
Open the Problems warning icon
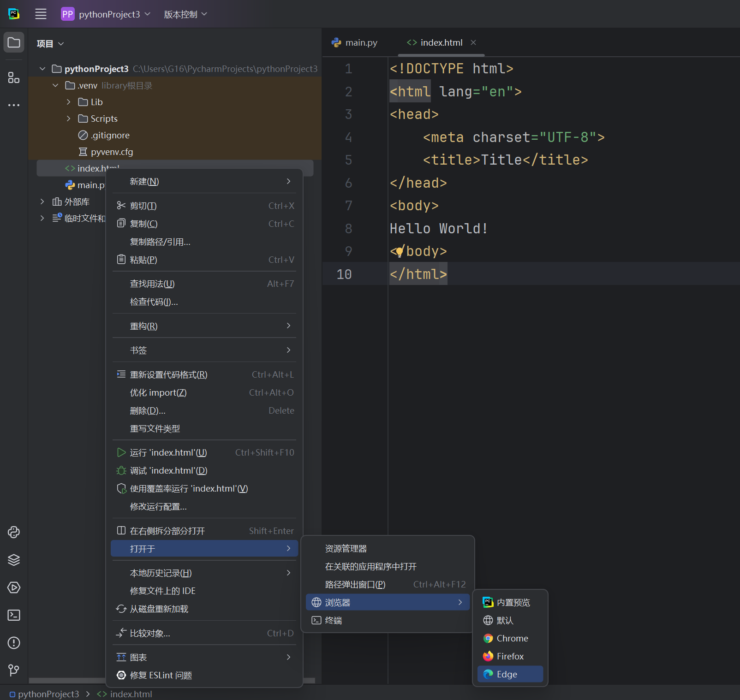tap(14, 643)
